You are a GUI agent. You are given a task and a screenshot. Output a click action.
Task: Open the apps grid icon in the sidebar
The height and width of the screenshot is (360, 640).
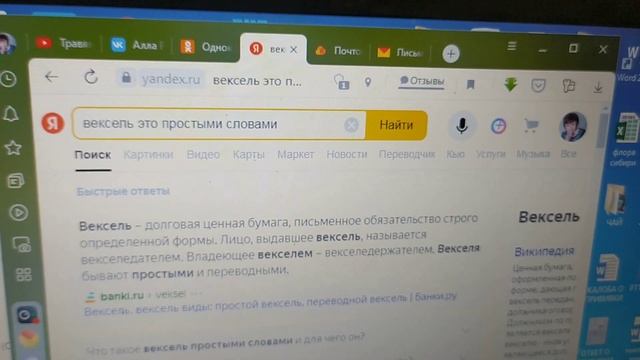pyautogui.click(x=23, y=275)
